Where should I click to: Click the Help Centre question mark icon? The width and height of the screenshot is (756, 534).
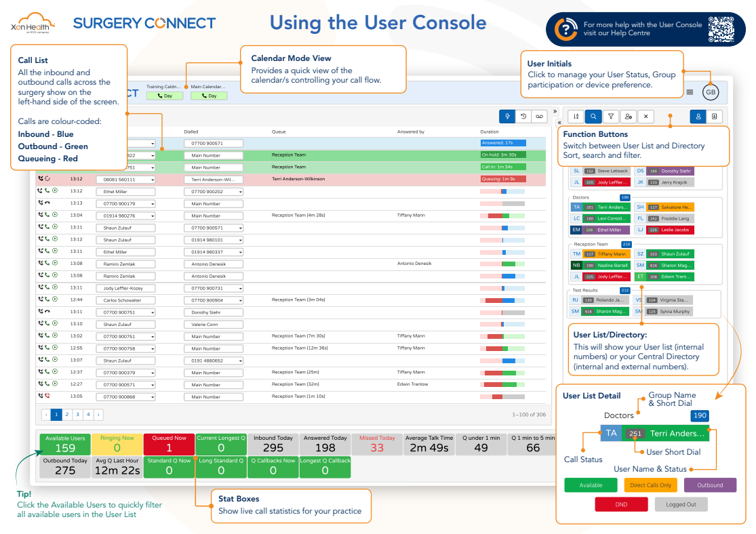click(566, 29)
